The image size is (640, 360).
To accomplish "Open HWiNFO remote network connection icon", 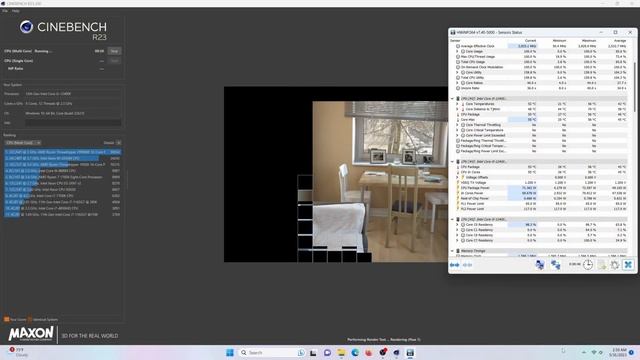I will (540, 264).
